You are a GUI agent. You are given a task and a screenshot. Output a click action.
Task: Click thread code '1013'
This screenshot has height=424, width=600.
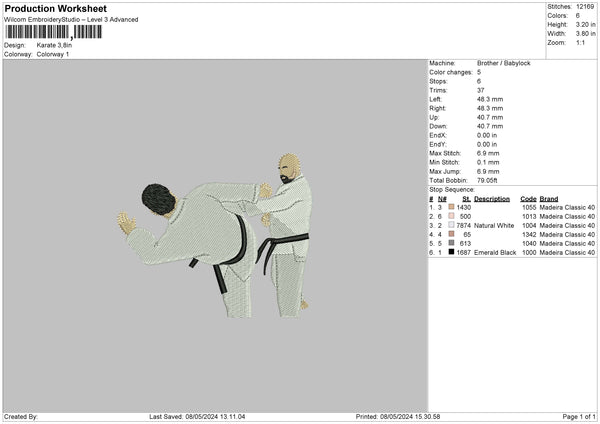tap(529, 217)
